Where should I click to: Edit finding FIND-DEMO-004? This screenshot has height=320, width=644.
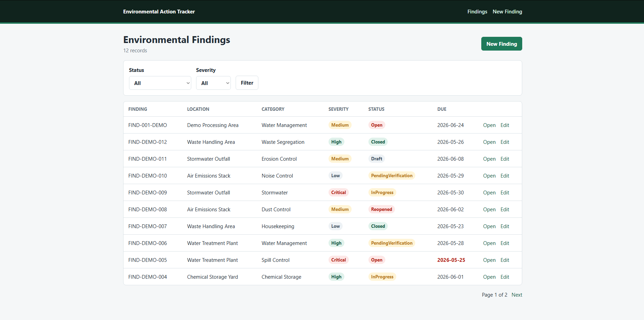[505, 277]
